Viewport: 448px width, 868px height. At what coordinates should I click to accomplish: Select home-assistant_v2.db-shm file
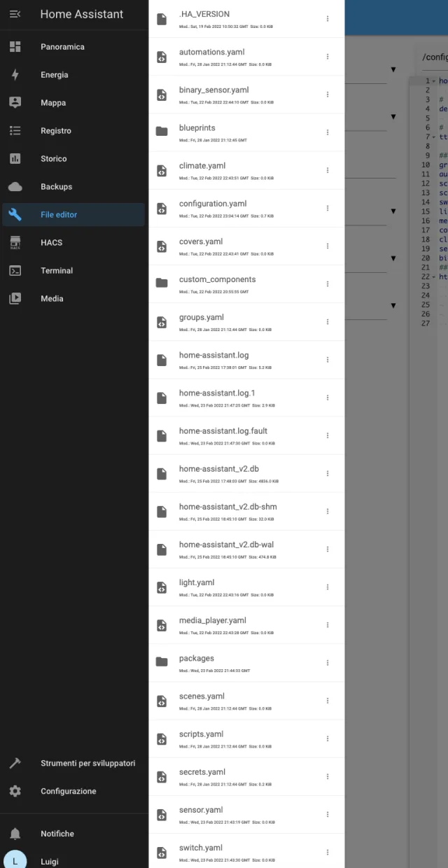(246, 510)
